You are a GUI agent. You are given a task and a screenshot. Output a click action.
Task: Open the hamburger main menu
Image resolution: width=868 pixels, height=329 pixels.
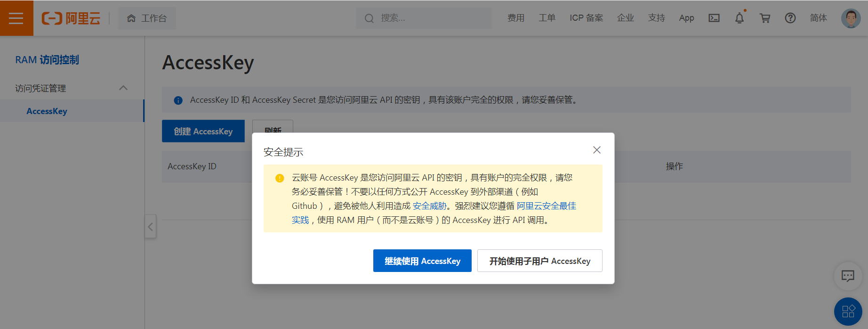coord(16,18)
